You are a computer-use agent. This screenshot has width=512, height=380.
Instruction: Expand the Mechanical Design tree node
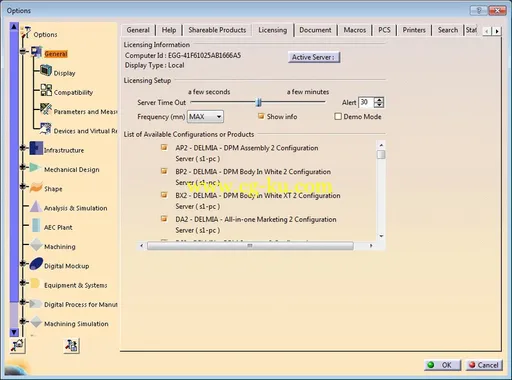pos(23,167)
